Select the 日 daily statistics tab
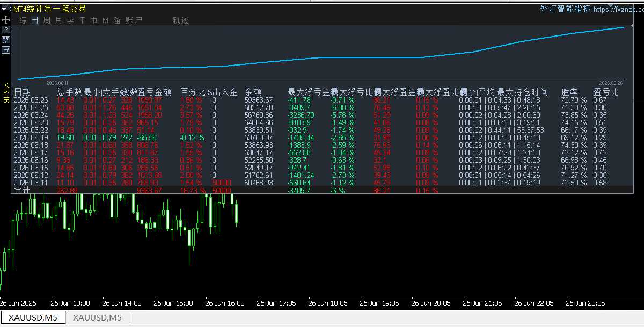The image size is (644, 327). coord(35,20)
